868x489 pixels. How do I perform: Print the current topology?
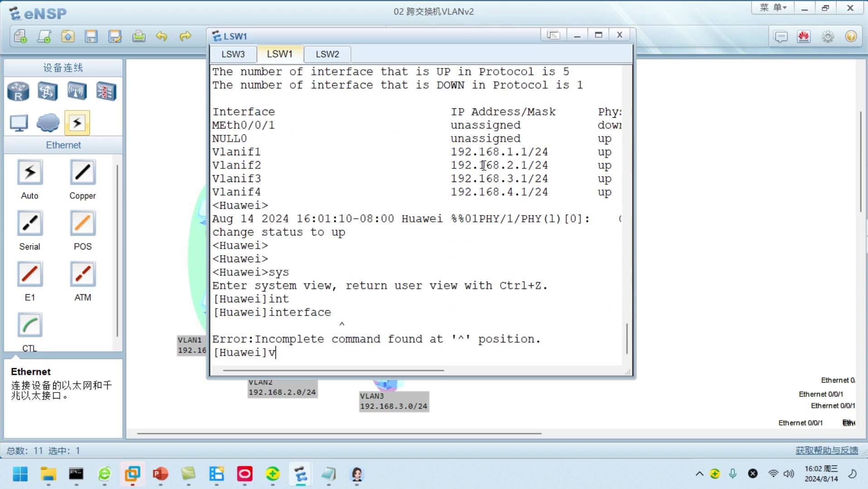(139, 36)
